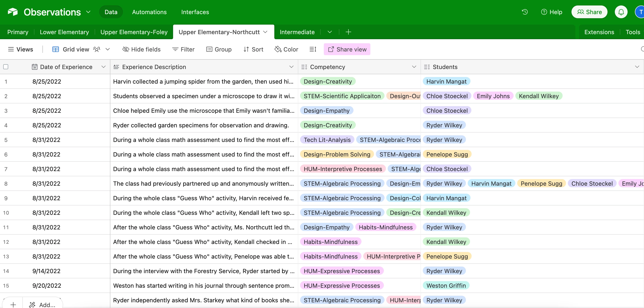The height and width of the screenshot is (308, 644).
Task: Open Hide fields option
Action: click(x=141, y=49)
